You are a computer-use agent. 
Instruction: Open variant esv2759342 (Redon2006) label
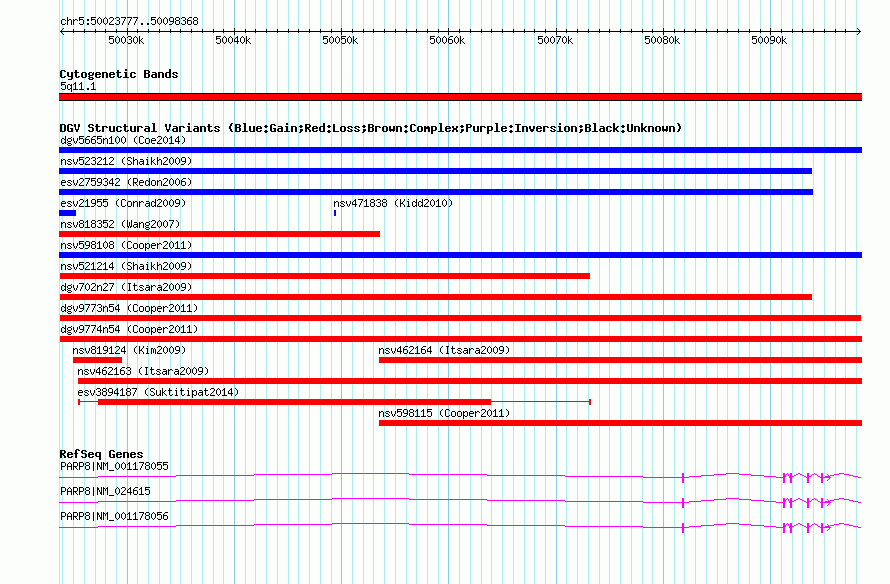coord(126,182)
